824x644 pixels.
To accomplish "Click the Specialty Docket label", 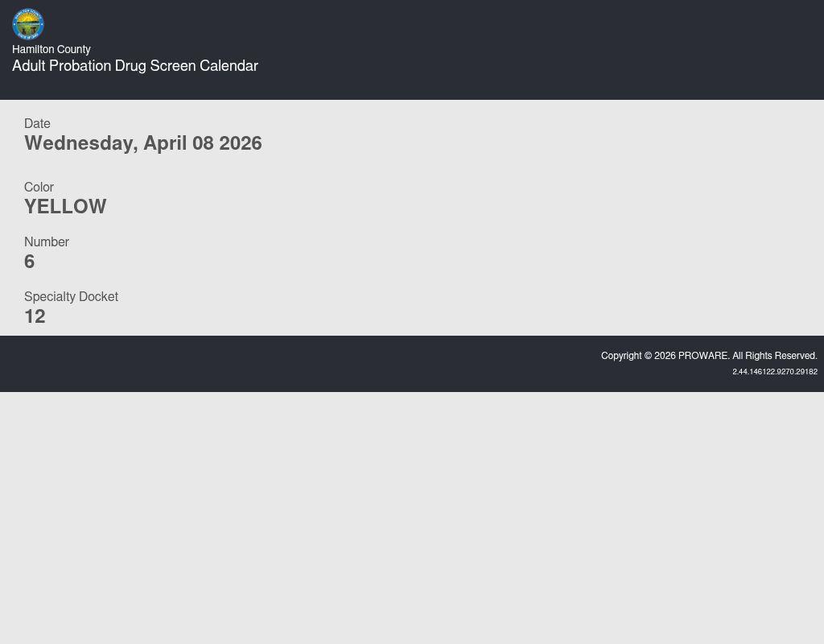I will [71, 297].
